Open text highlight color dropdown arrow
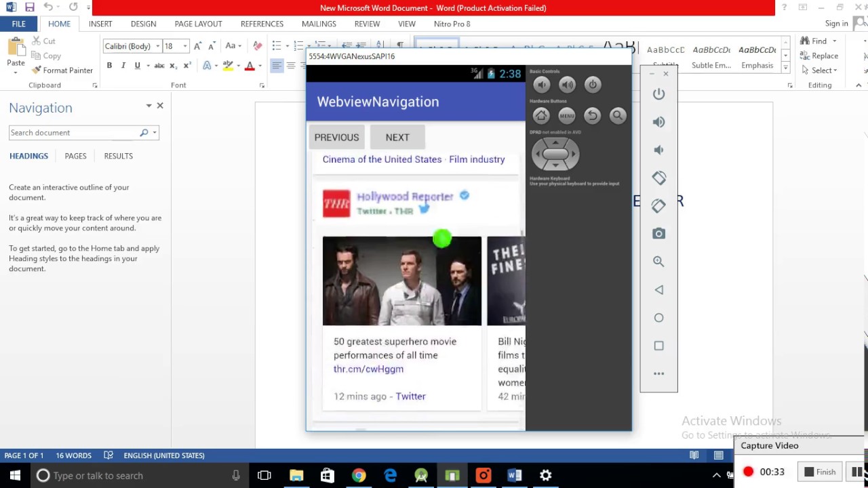 click(x=239, y=66)
